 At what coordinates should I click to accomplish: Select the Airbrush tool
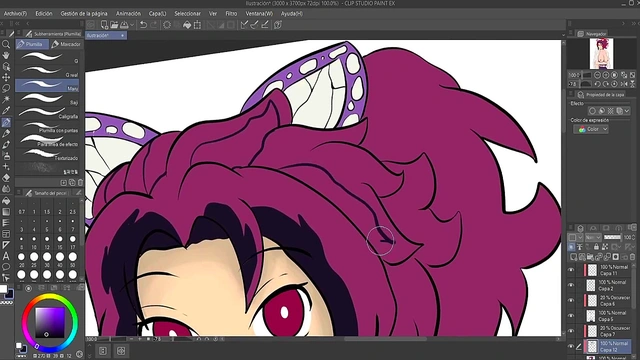click(6, 156)
